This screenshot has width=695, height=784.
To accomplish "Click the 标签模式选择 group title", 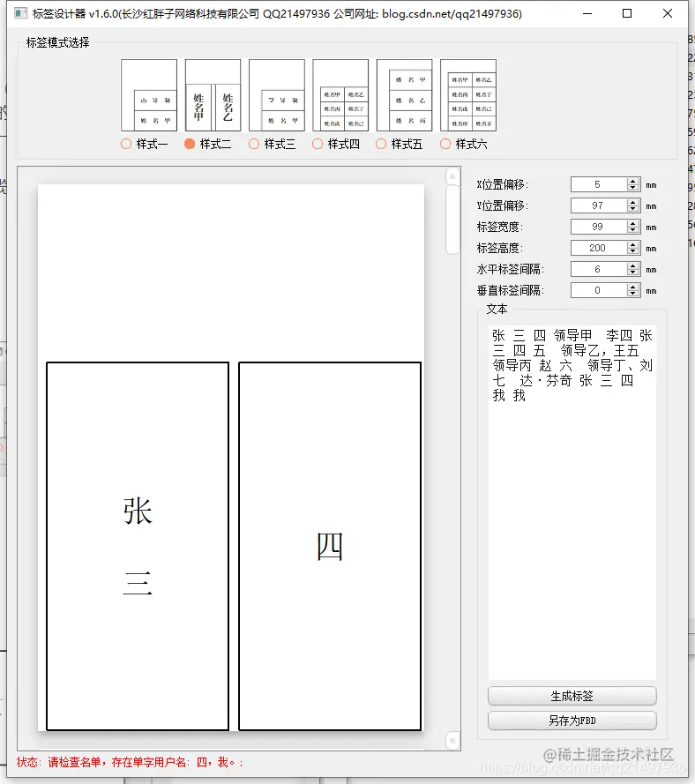I will click(57, 42).
